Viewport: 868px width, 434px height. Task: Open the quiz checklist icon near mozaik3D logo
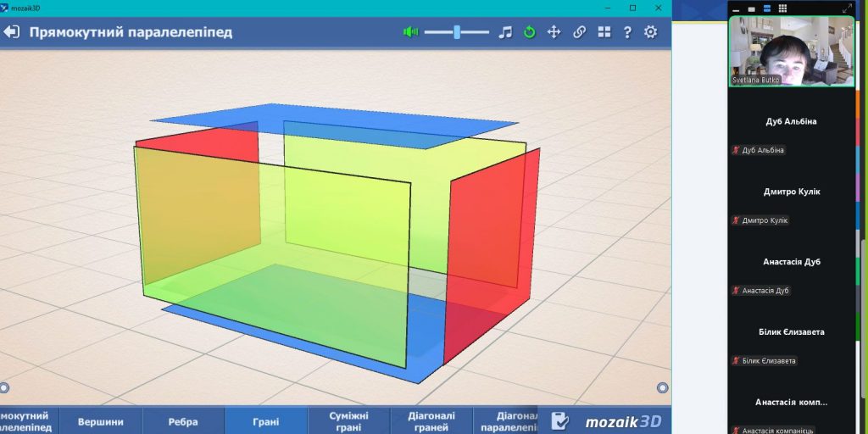click(x=559, y=420)
